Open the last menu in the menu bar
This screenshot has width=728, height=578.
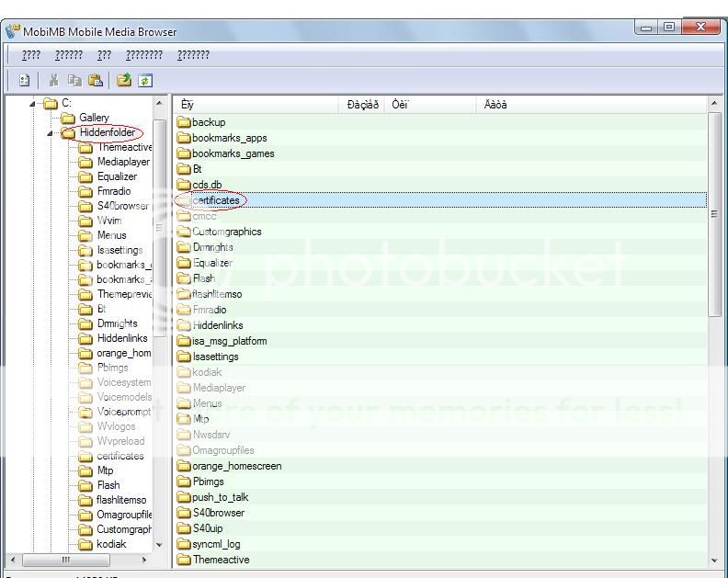(193, 55)
